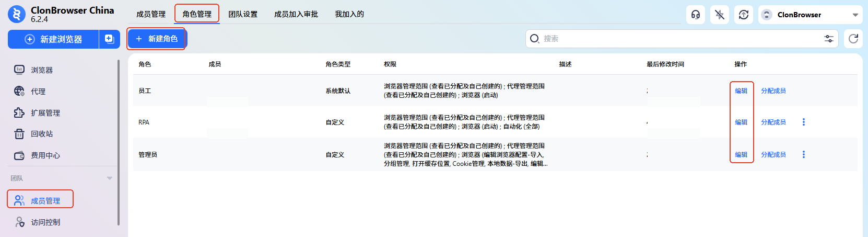The image size is (868, 237).
Task: Edit the RPA role
Action: (x=741, y=122)
